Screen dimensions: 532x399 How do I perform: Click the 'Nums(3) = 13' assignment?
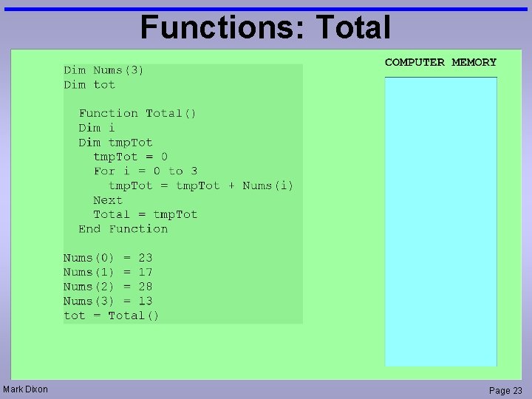pos(108,301)
